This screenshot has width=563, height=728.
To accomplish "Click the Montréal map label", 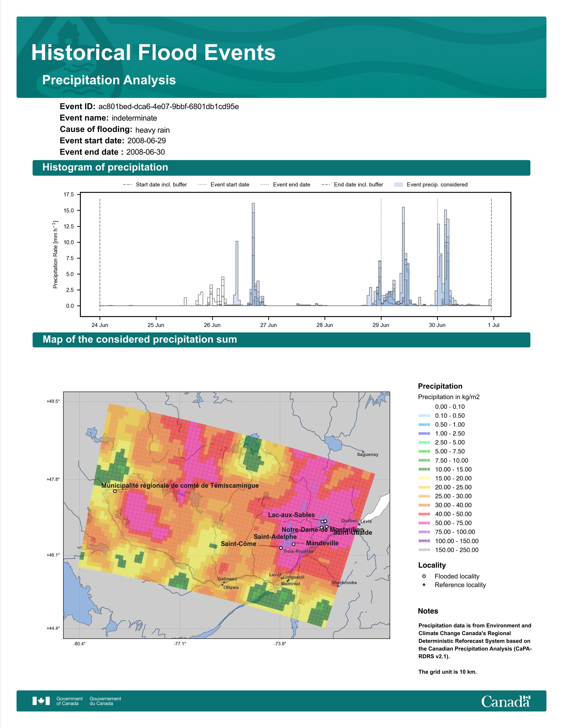I will [291, 584].
